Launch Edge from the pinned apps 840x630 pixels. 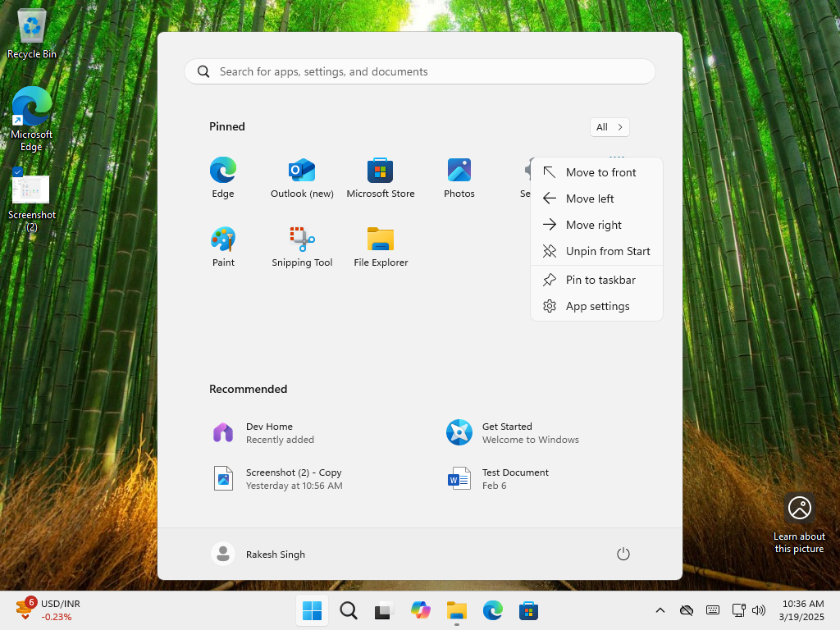point(223,176)
